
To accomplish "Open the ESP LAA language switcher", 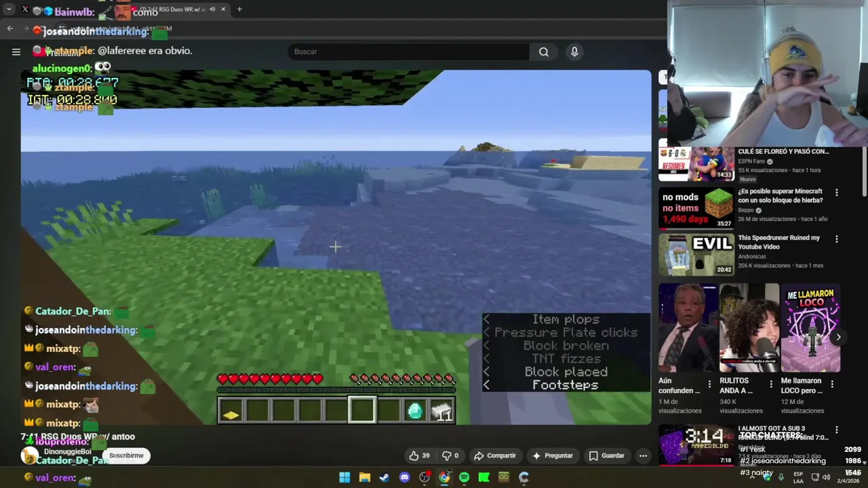I will pos(798,477).
